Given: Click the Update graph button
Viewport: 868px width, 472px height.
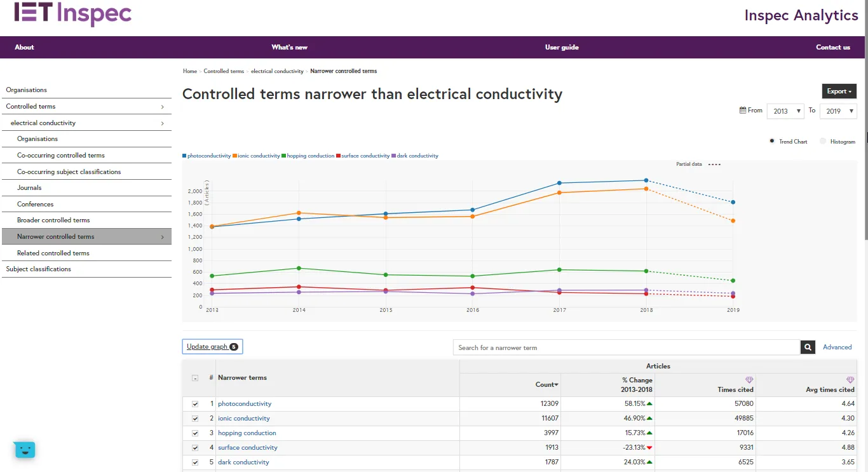Looking at the screenshot, I should click(212, 347).
